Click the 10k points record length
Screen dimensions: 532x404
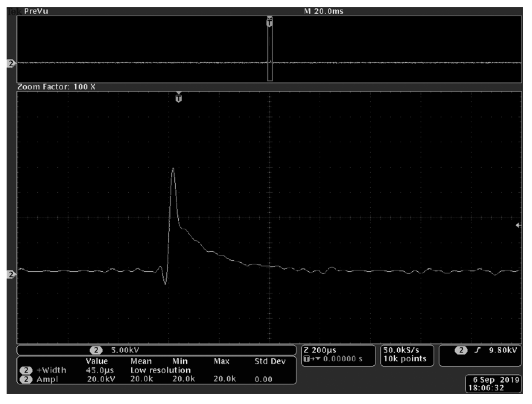click(x=405, y=359)
